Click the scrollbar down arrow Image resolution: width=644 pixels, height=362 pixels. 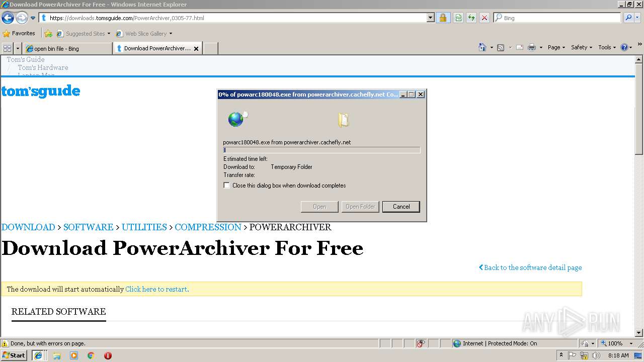click(x=639, y=333)
